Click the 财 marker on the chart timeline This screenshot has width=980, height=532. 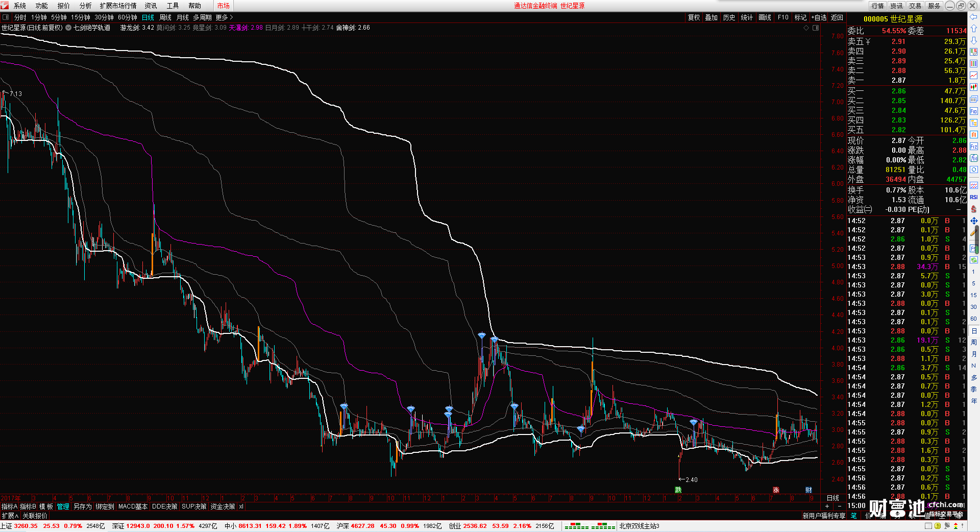coord(808,490)
